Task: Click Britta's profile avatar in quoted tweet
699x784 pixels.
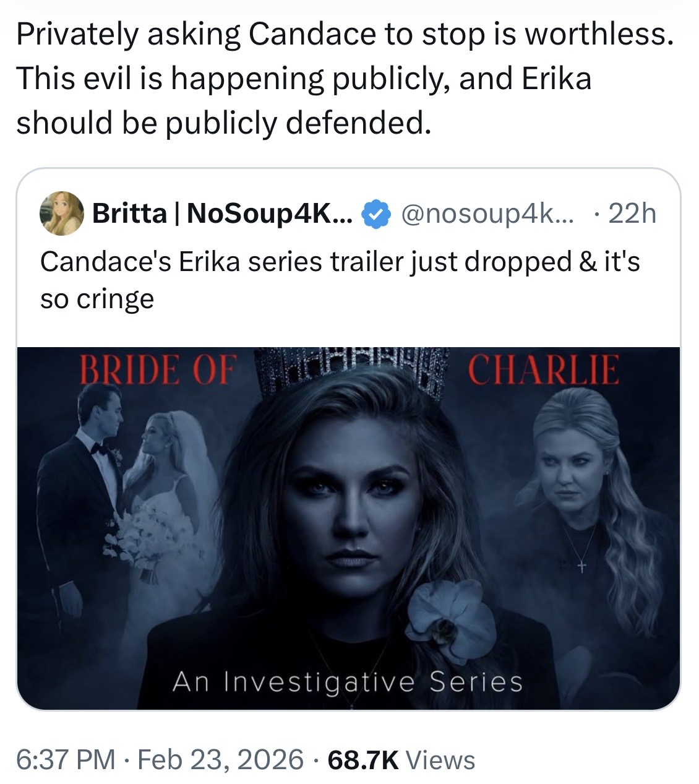Action: (x=62, y=213)
